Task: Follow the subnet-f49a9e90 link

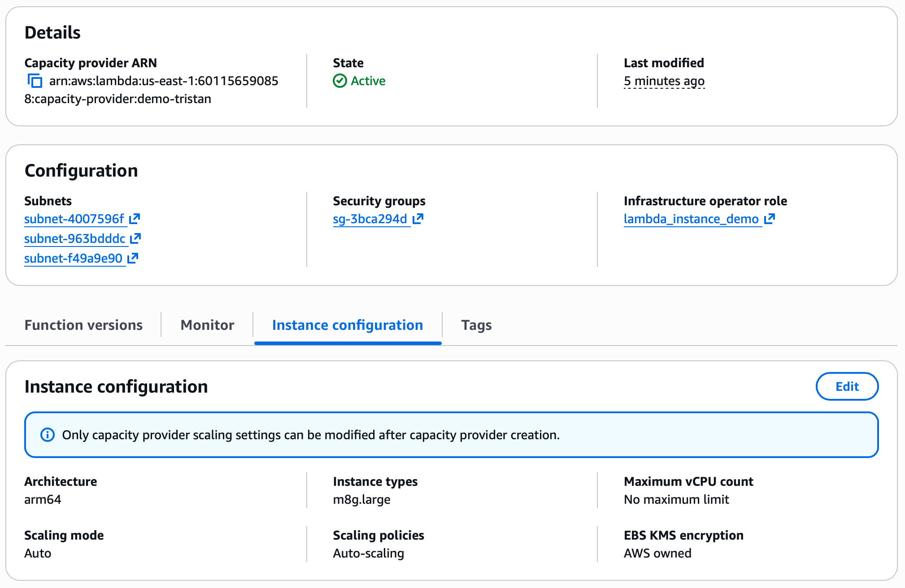Action: tap(73, 258)
